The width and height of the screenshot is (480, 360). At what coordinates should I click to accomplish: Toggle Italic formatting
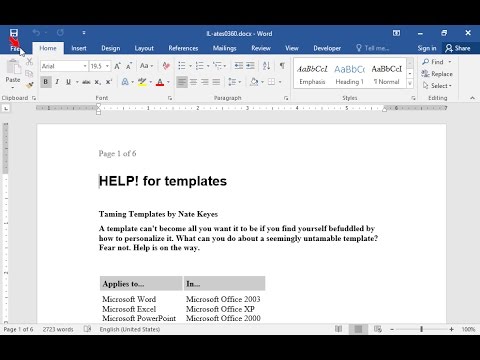pos(57,82)
